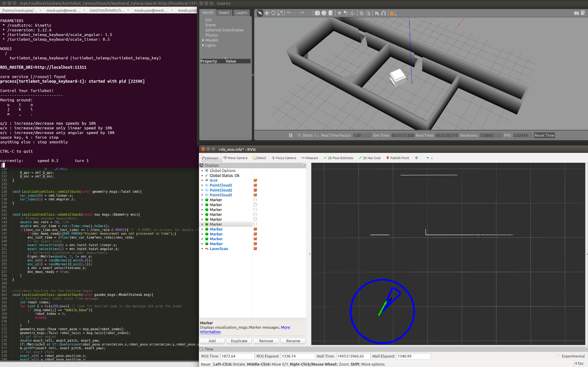The height and width of the screenshot is (367, 588).
Task: Insert a cylinder shape in Gazebo
Action: tap(331, 13)
